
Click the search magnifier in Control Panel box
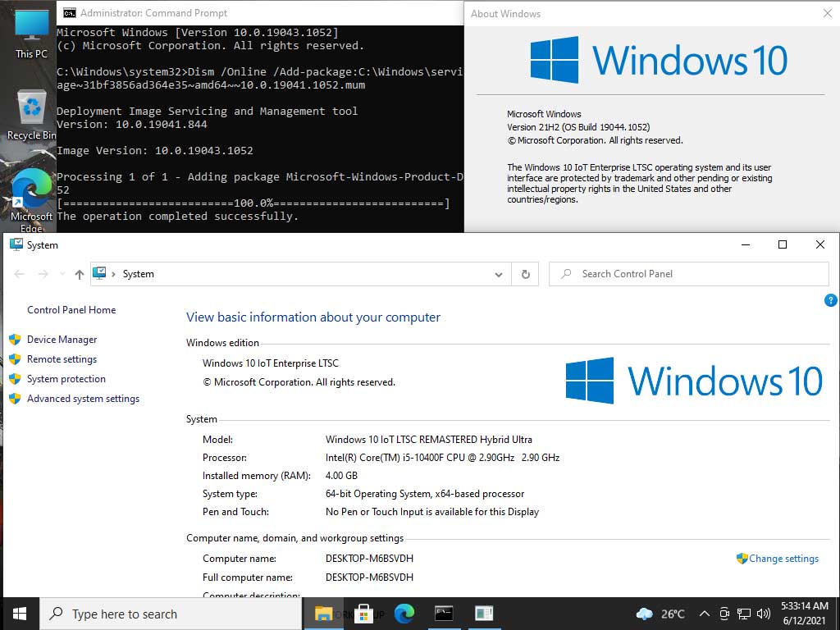(x=566, y=274)
